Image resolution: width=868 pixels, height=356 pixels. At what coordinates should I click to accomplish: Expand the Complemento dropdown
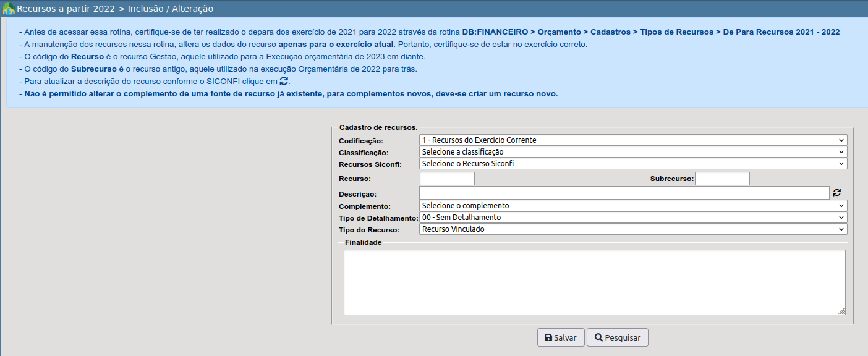pos(632,206)
